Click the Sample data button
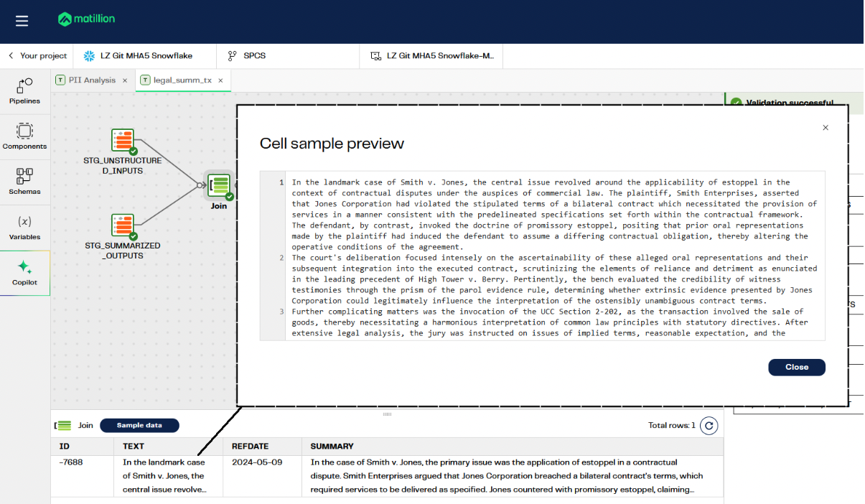865x504 pixels. pos(139,426)
